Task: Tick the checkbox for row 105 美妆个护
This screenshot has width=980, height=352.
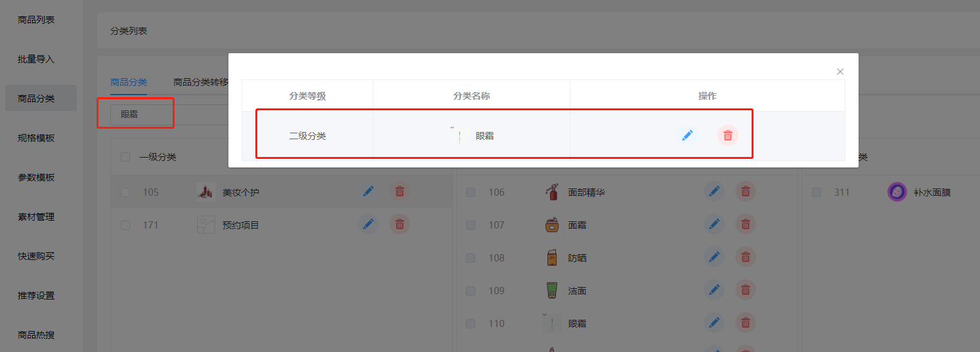Action: click(x=125, y=192)
